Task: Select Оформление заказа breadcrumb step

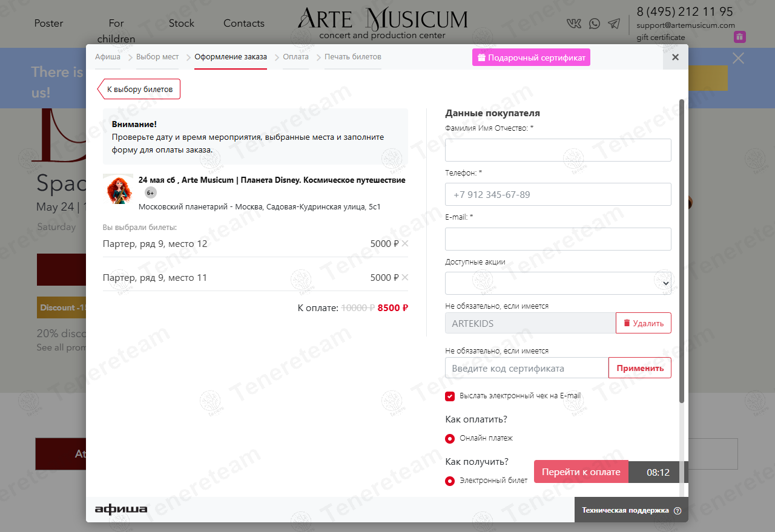Action: click(231, 57)
